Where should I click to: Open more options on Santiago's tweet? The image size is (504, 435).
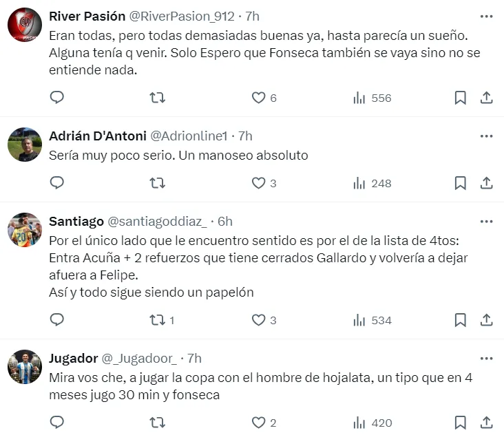(x=486, y=221)
